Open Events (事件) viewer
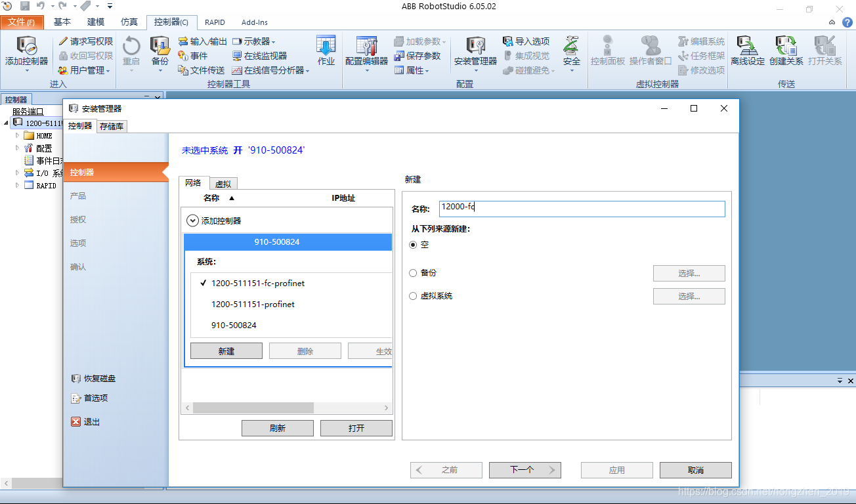 click(x=193, y=56)
